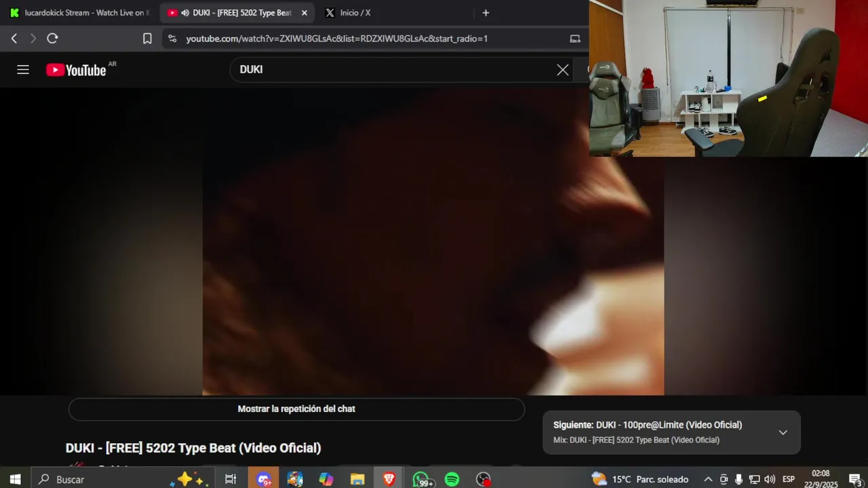
Task: Open the microphone tray icon
Action: click(738, 479)
